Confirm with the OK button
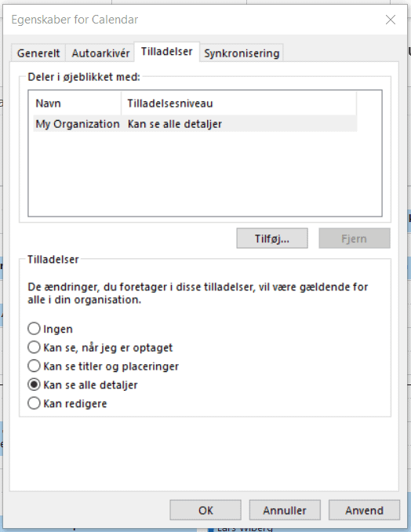Image resolution: width=411 pixels, height=532 pixels. pos(205,510)
